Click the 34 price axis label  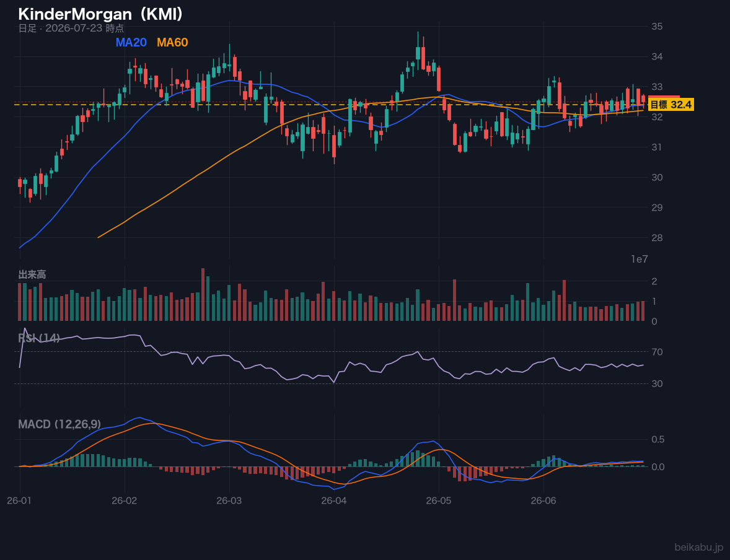click(657, 57)
